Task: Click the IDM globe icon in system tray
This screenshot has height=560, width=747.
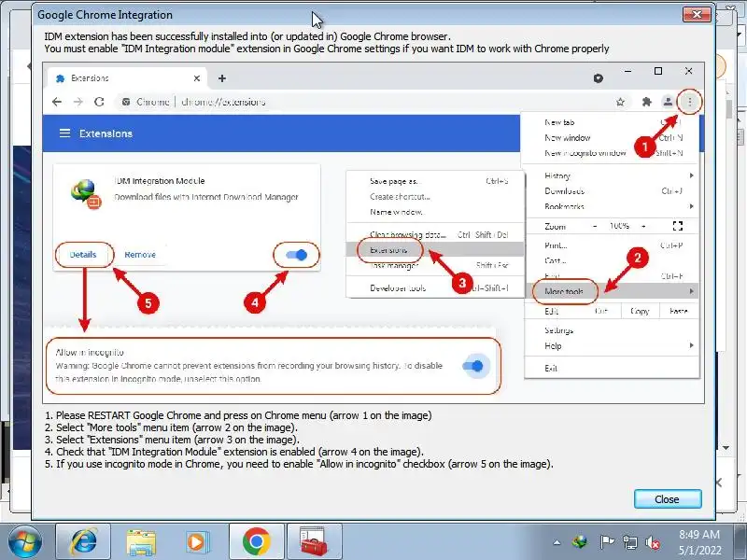Action: 580,542
